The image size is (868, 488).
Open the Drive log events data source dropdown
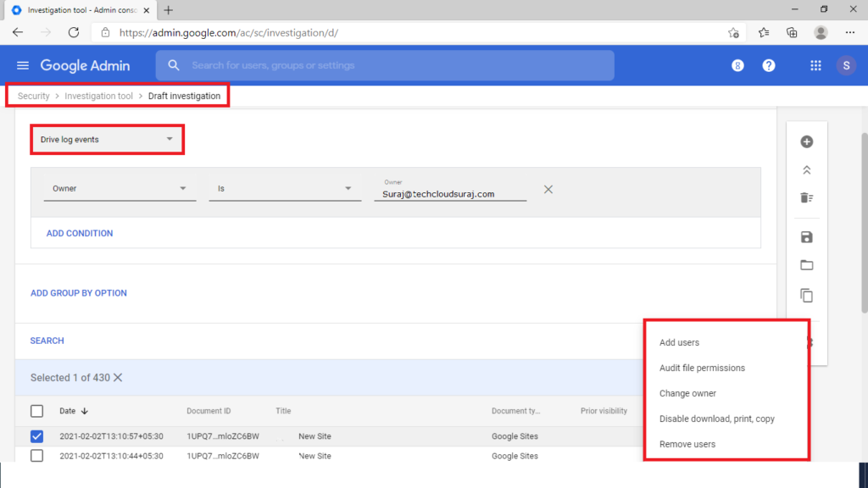107,139
